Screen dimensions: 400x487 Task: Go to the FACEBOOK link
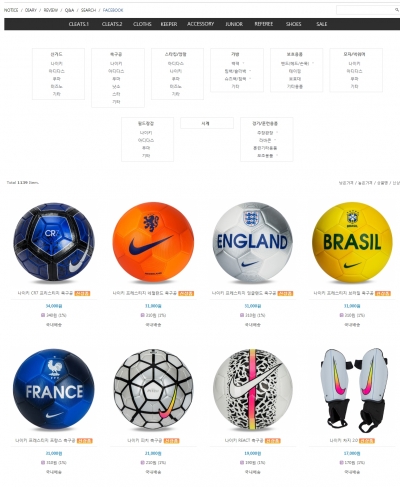click(113, 10)
